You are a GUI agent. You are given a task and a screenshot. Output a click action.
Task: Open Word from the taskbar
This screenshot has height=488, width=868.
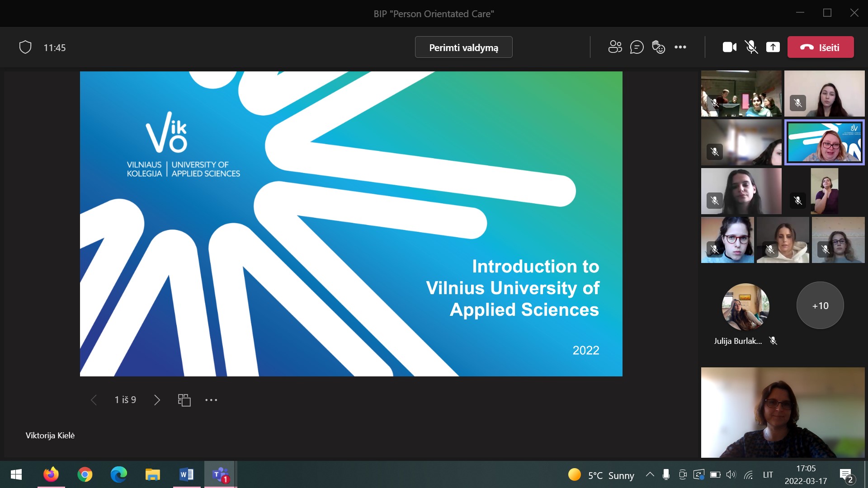coord(186,474)
